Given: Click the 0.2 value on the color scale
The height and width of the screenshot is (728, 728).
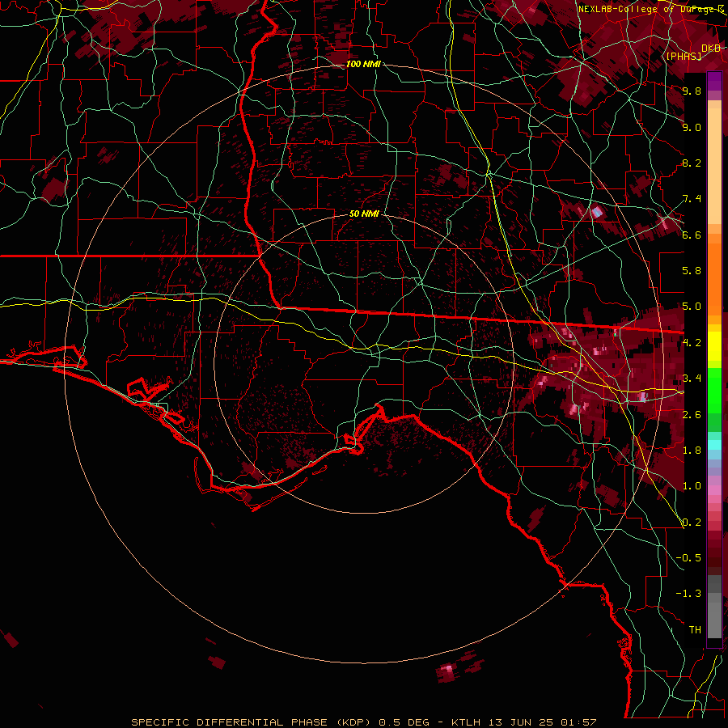Looking at the screenshot, I should 692,523.
